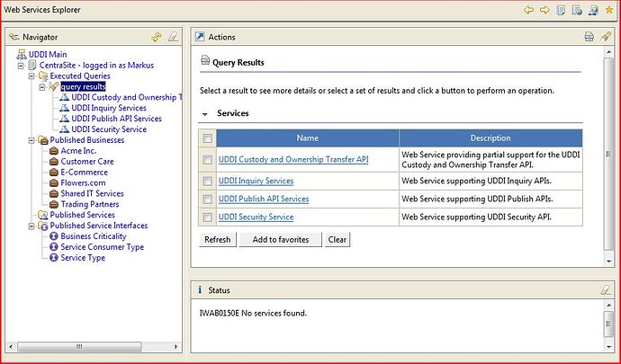Image resolution: width=621 pixels, height=364 pixels.
Task: Select UDDI Custody and Ownership tree item
Action: [126, 97]
